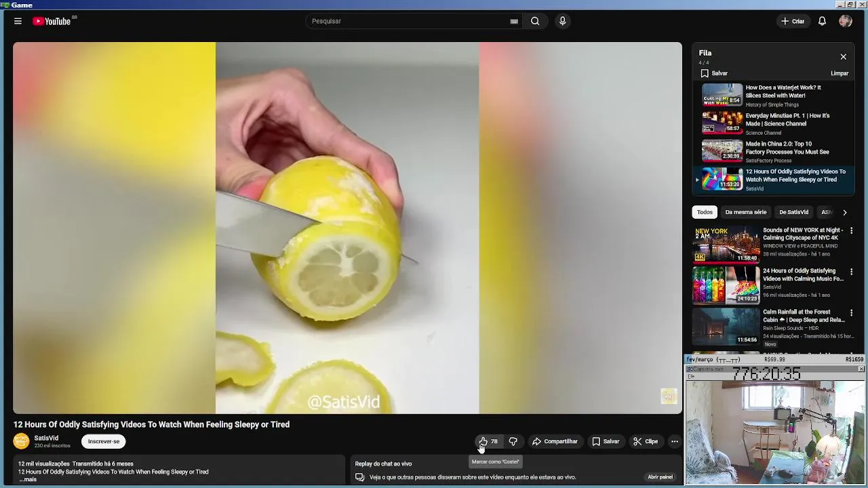Open more actions three-dots beside Clipe
868x488 pixels.
pyautogui.click(x=674, y=441)
